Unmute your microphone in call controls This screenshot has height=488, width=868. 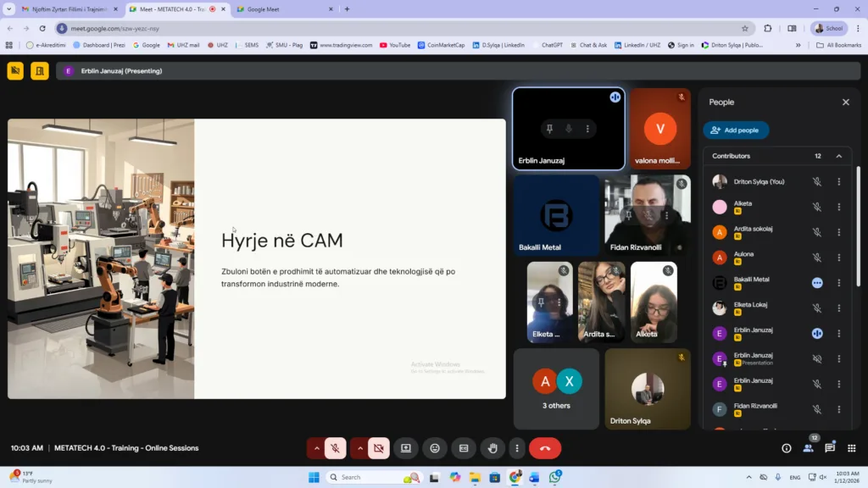336,448
